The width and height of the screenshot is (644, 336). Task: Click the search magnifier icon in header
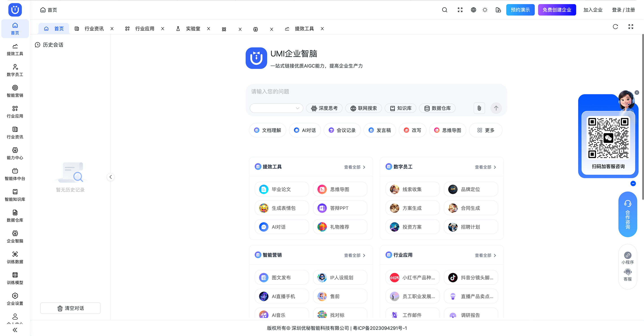(x=445, y=10)
